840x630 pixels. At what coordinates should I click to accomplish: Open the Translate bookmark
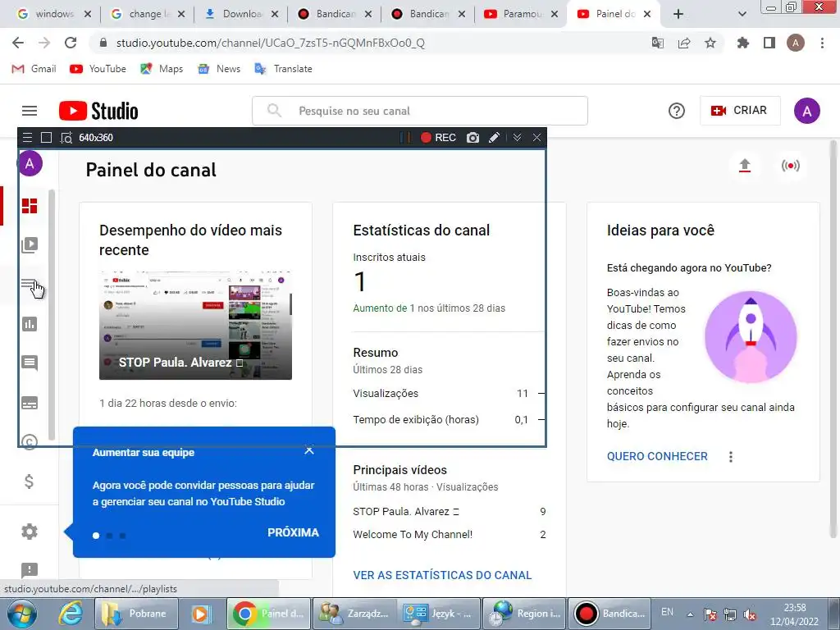click(x=283, y=69)
